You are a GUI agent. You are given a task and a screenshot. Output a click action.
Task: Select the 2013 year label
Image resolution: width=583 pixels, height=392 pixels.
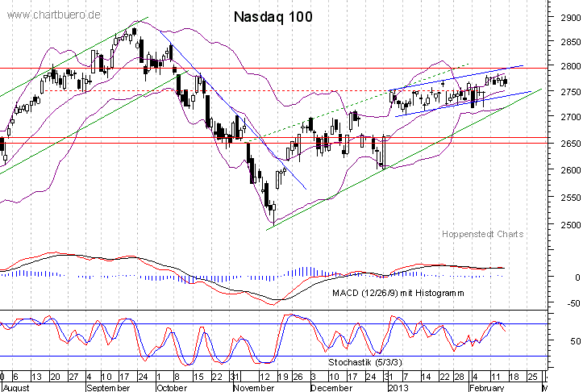[x=398, y=388]
